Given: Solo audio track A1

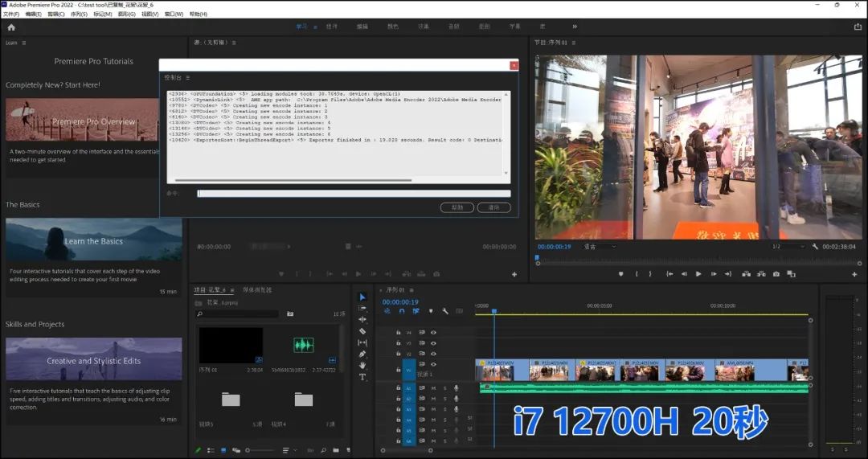Looking at the screenshot, I should pyautogui.click(x=444, y=388).
